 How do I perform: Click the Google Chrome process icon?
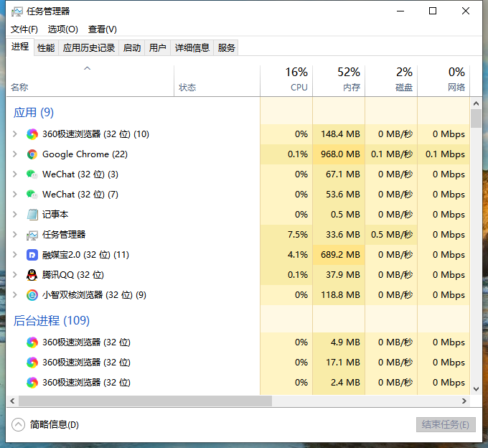click(32, 154)
